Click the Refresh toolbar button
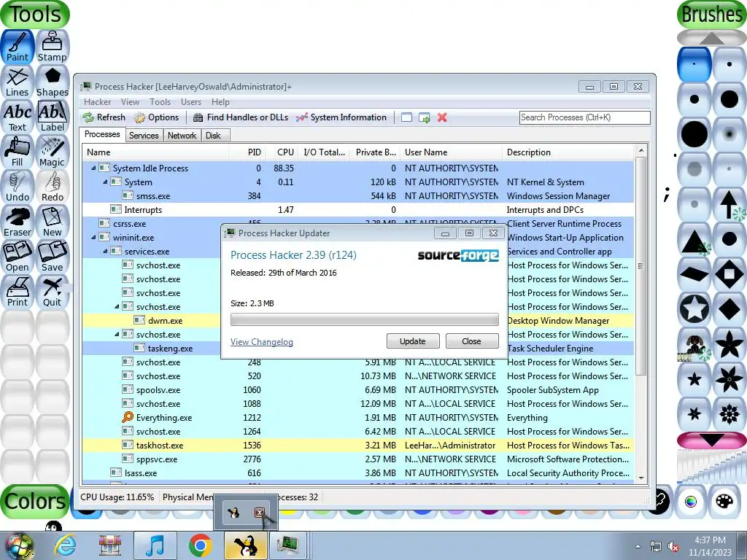Viewport: 747px width, 560px height. (104, 117)
